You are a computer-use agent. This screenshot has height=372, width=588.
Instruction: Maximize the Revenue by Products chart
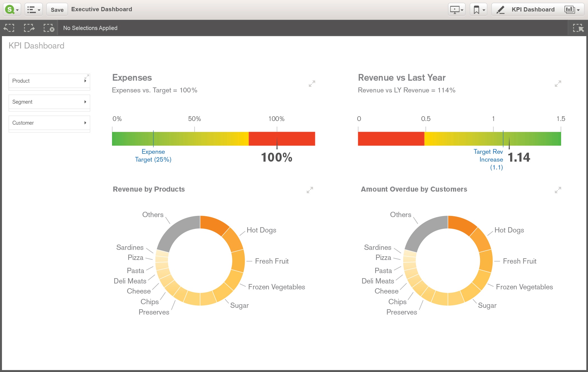point(310,190)
